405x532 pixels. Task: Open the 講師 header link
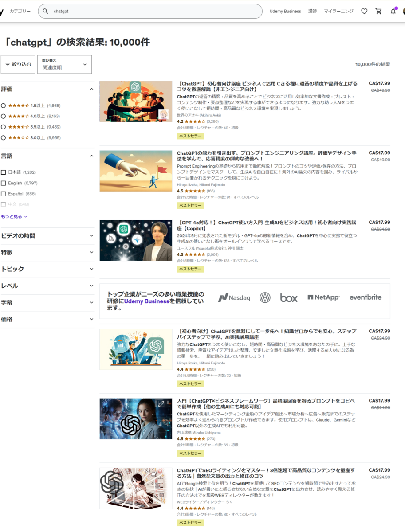point(312,11)
